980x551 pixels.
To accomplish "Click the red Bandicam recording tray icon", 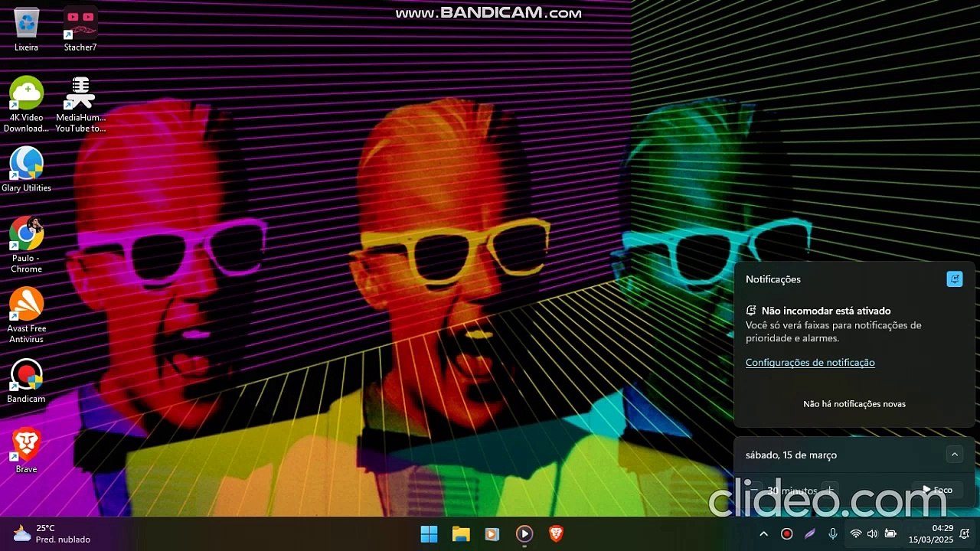I will 786,534.
